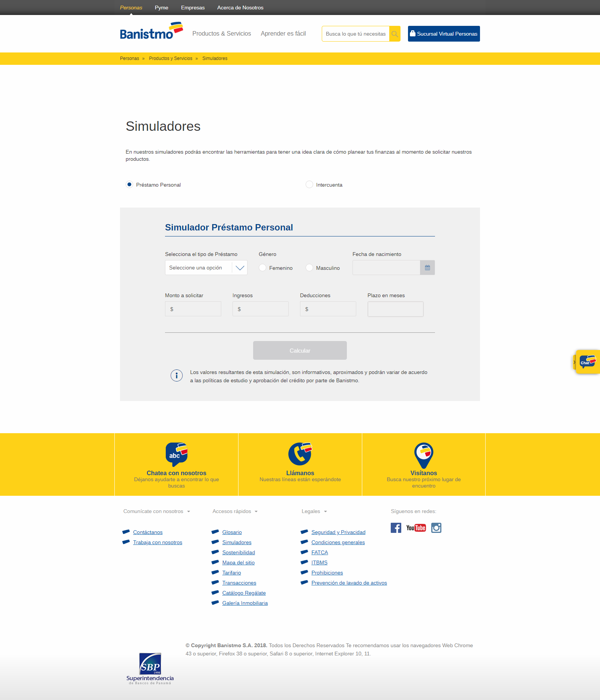Screen dimensions: 600x700
Task: Select the Intercuenta radio option
Action: (309, 184)
